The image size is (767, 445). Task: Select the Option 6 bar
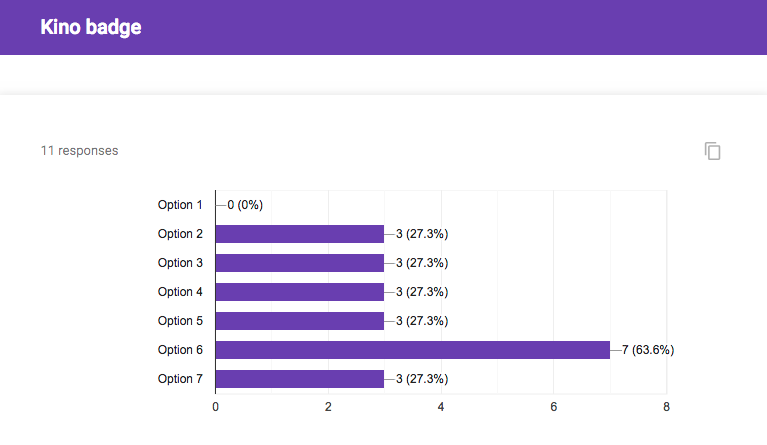[413, 350]
